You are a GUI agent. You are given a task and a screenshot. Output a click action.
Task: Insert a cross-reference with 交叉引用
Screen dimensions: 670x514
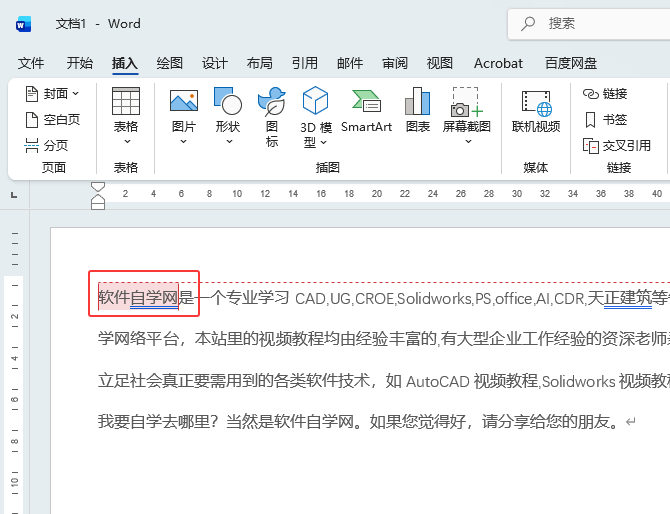point(617,146)
